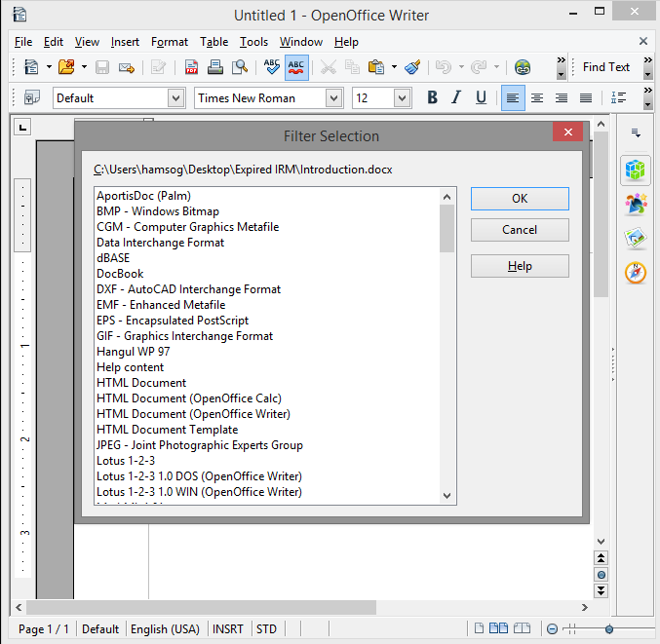Open the sidebar Styles and Formatting icon
Screen dimensions: 660x644
point(636,204)
